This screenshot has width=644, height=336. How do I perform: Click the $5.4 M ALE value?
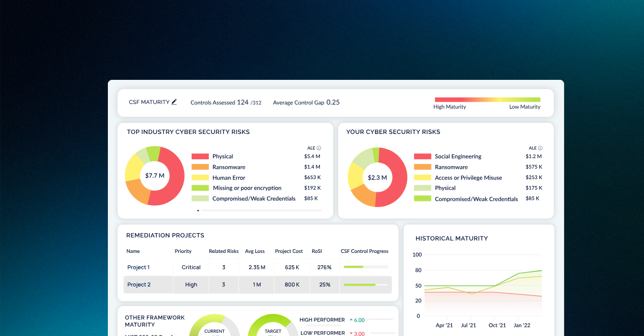coord(312,156)
